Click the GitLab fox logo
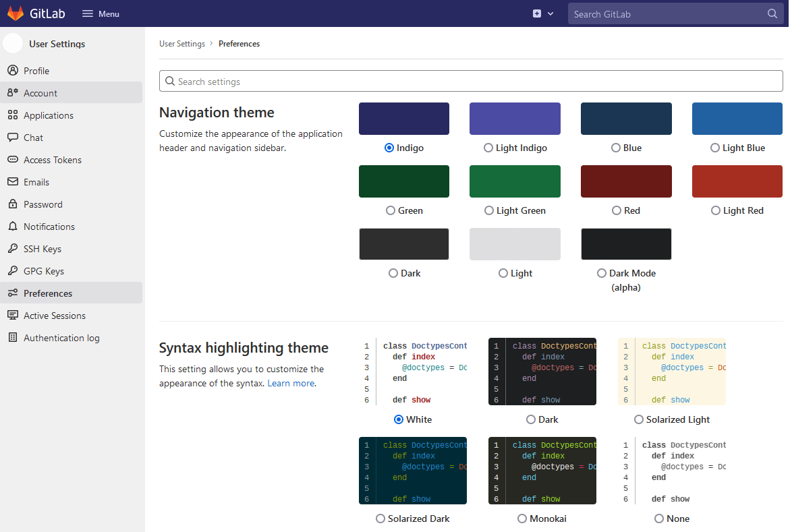The height and width of the screenshot is (532, 790). (16, 13)
